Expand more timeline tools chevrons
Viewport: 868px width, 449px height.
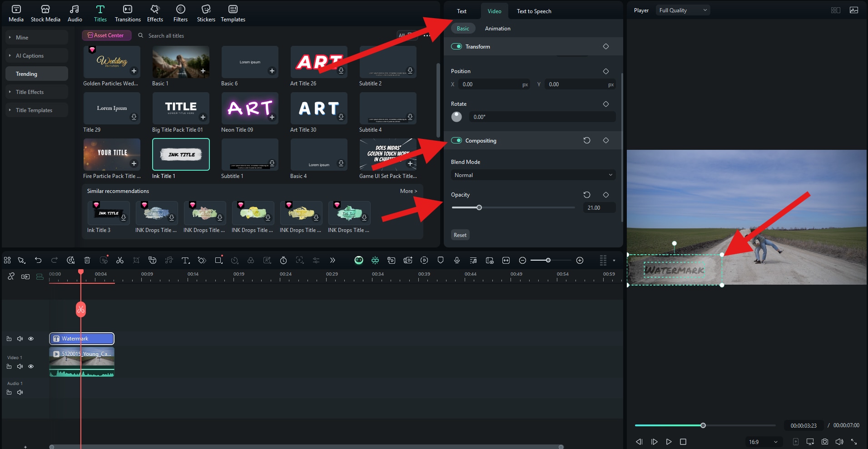tap(332, 260)
